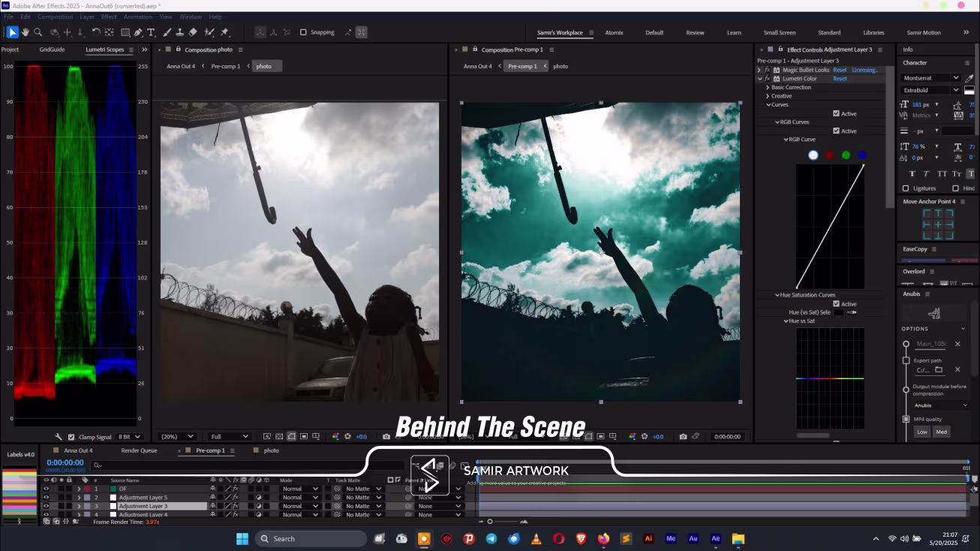Select the Zoom magnifier tool
This screenshot has height=551, width=980.
click(x=38, y=32)
